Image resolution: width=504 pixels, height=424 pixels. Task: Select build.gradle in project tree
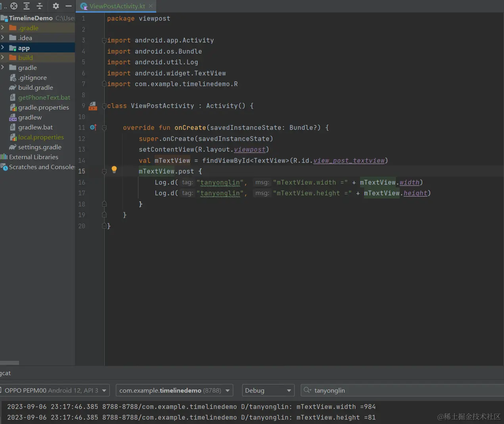[x=35, y=88]
